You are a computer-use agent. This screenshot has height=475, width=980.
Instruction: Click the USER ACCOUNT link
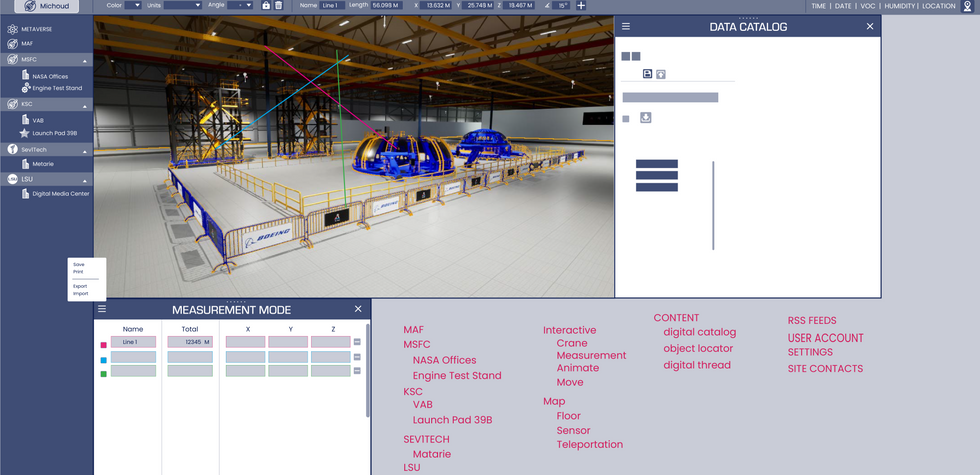pos(825,338)
